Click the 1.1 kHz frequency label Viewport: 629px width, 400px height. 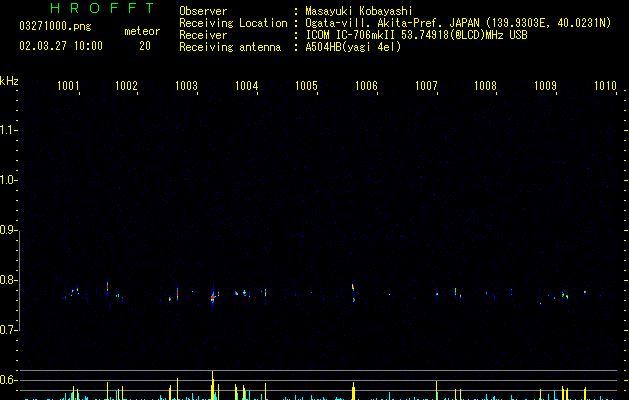tap(8, 130)
